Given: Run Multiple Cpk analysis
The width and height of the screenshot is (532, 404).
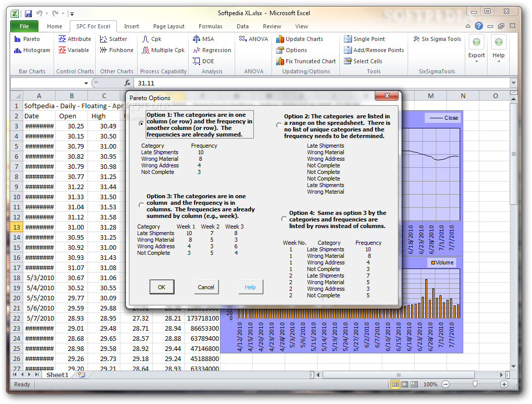Looking at the screenshot, I should click(x=163, y=50).
